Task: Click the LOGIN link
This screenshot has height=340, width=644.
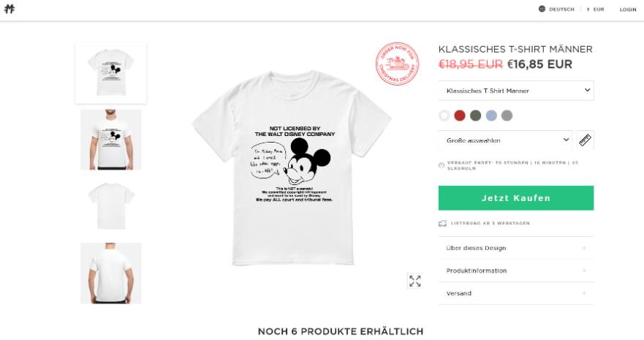Action: [628, 9]
